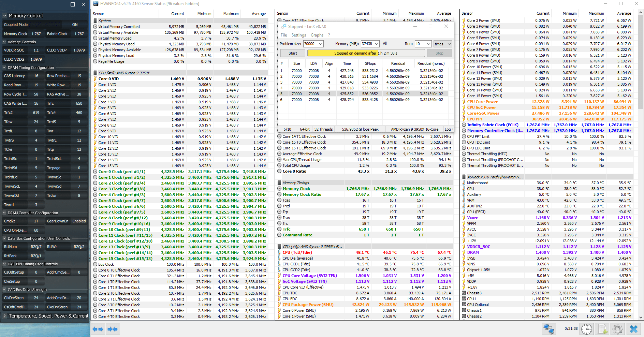Click the Motherboard temperature thermometer icon
The width and height of the screenshot is (644, 337).
pos(464,183)
